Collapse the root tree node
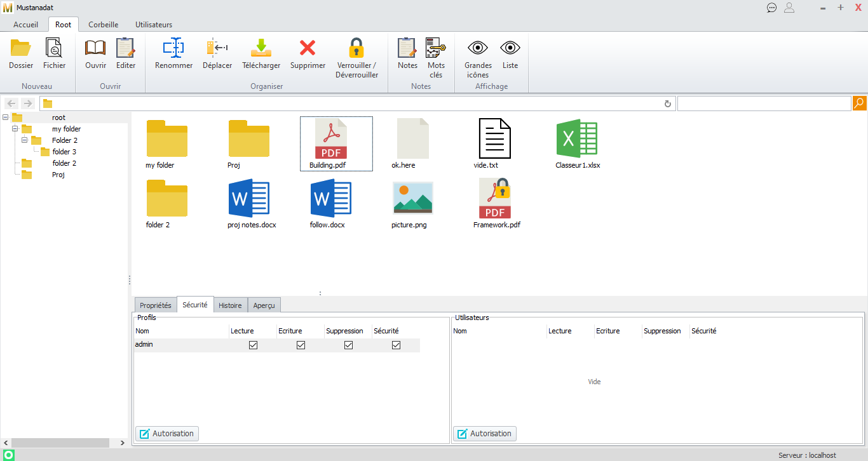The height and width of the screenshot is (461, 868). [6, 117]
